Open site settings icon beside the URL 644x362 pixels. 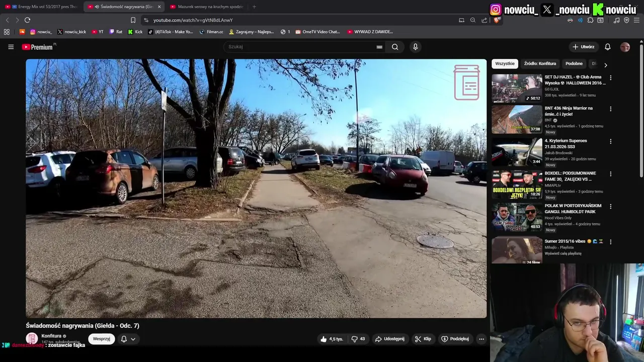(x=146, y=20)
